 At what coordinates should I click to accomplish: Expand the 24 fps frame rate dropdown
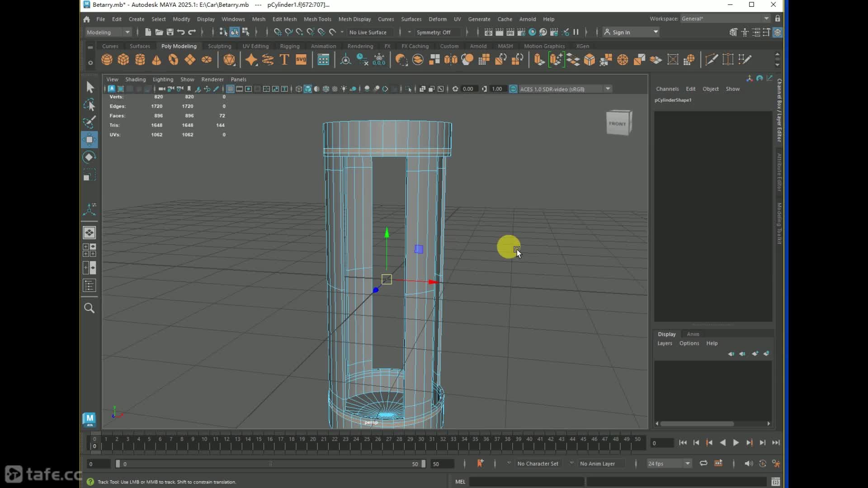point(687,464)
